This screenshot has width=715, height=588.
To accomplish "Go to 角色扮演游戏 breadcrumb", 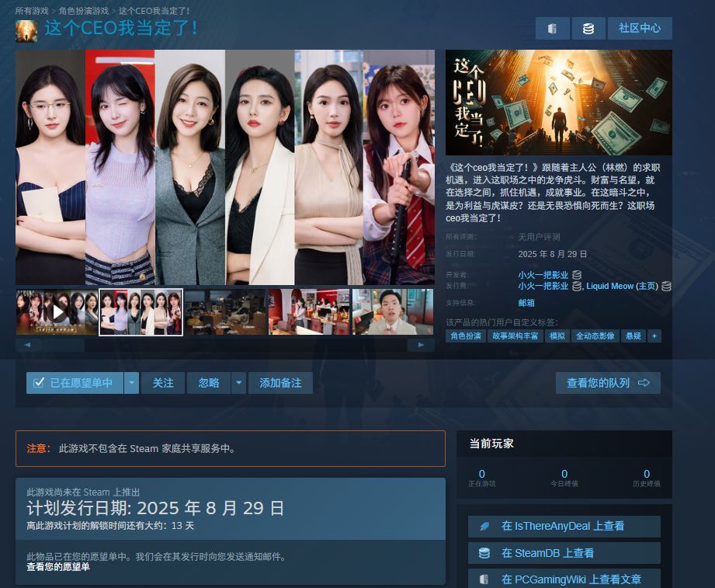I will [83, 11].
